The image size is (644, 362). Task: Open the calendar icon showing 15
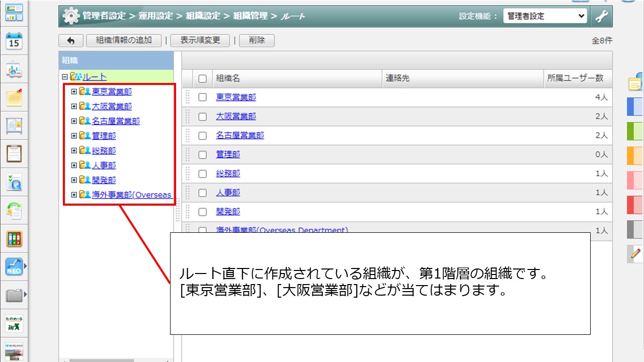click(x=14, y=41)
